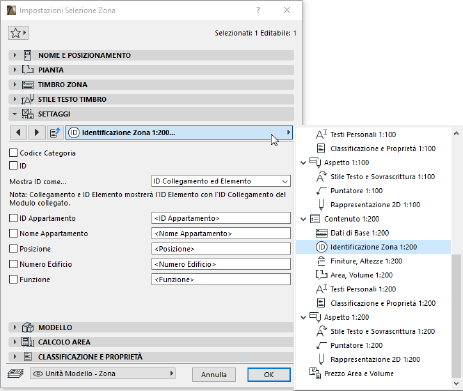Click the Stile Testo Timbro panel icon
Screen dimensions: 463x391
click(x=28, y=99)
